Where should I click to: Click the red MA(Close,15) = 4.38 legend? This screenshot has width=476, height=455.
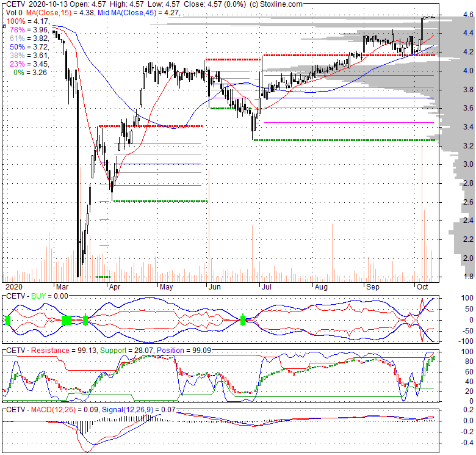pos(60,13)
